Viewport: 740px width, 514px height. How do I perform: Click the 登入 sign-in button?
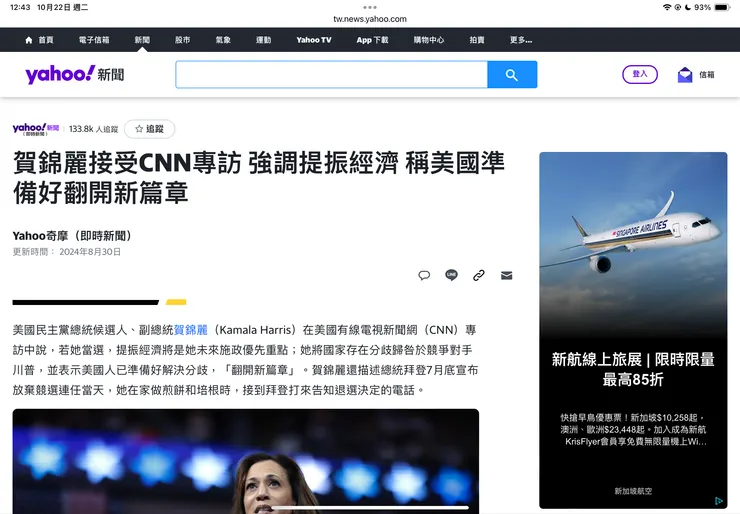pyautogui.click(x=640, y=74)
